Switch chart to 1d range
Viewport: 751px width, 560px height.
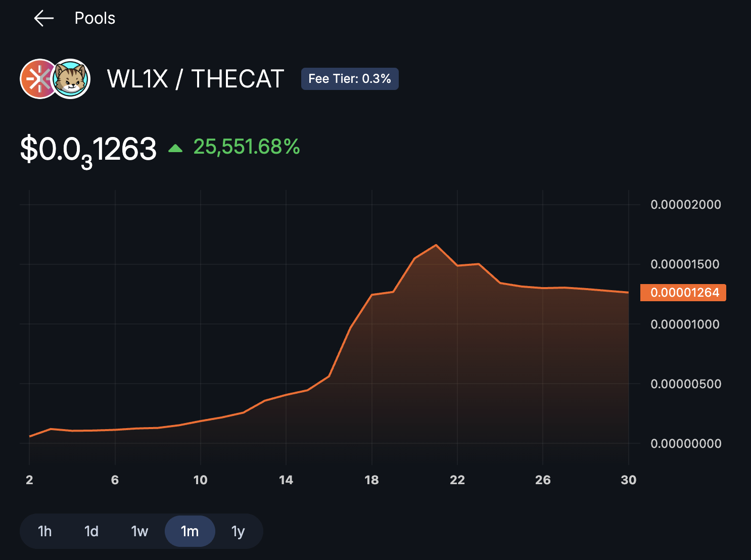pos(91,531)
